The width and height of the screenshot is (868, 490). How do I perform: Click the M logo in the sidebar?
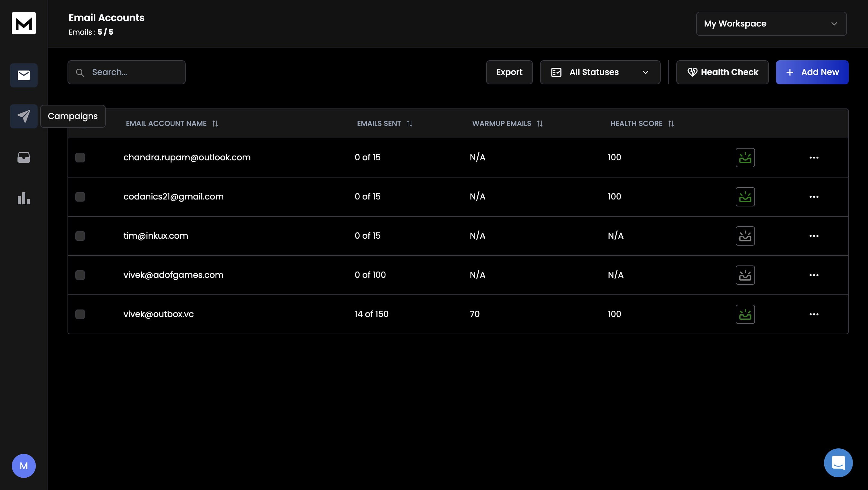(x=24, y=23)
